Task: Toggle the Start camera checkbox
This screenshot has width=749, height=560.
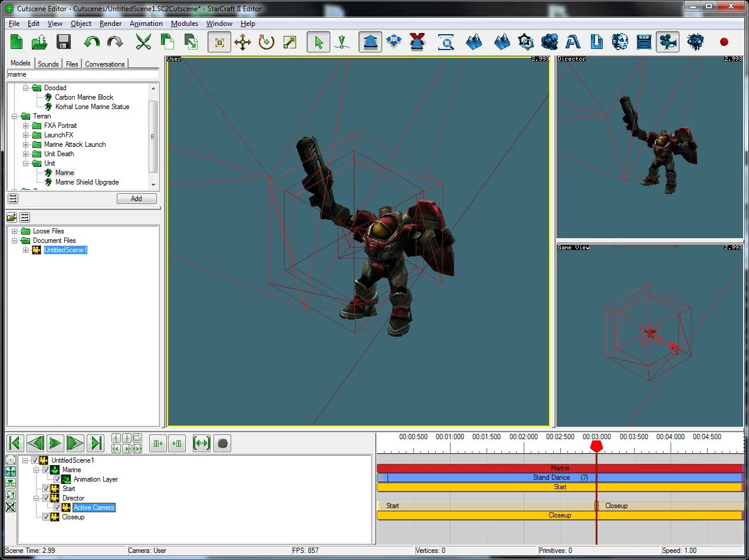Action: tap(46, 489)
